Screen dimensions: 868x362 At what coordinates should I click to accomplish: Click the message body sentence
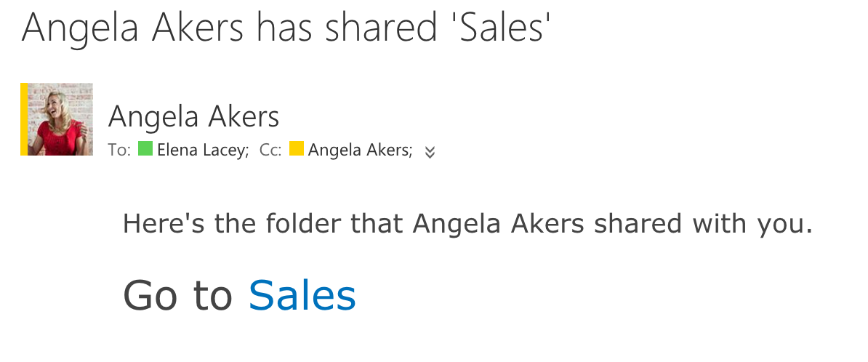pyautogui.click(x=467, y=223)
